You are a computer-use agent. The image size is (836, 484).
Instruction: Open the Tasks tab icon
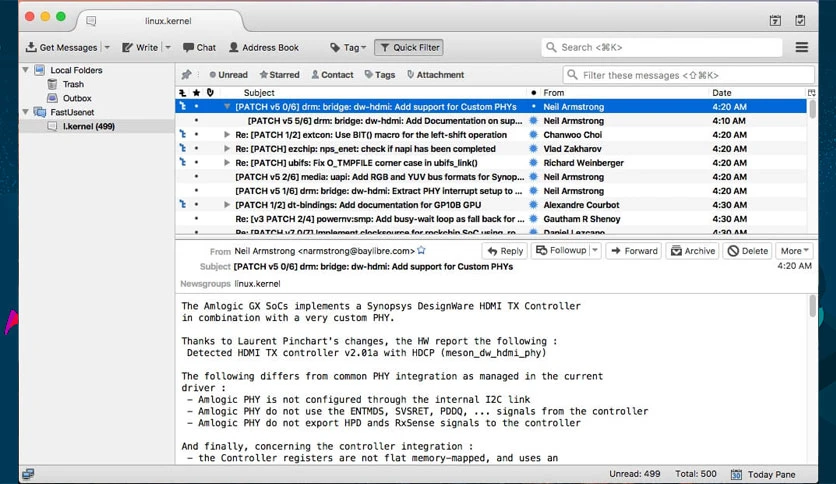tap(800, 21)
